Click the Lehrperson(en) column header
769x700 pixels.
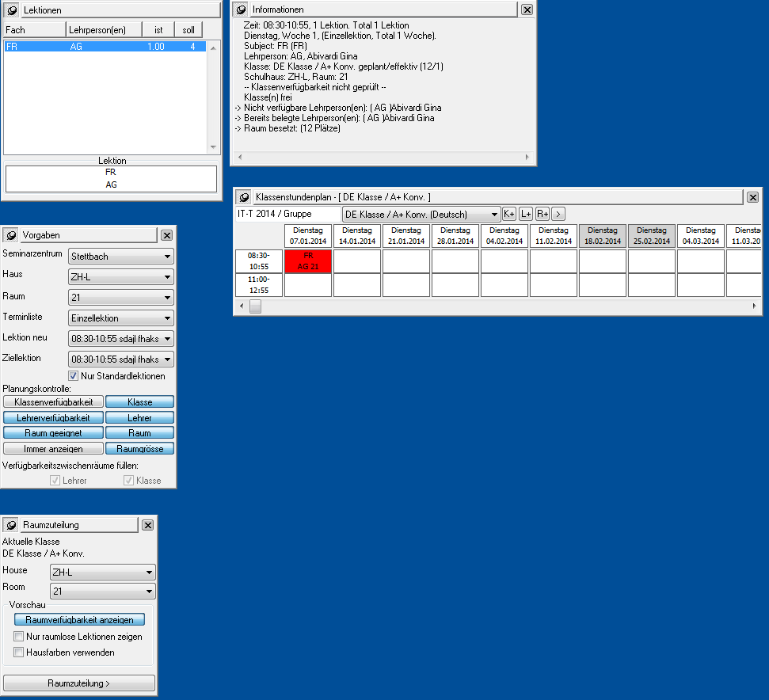click(x=103, y=29)
